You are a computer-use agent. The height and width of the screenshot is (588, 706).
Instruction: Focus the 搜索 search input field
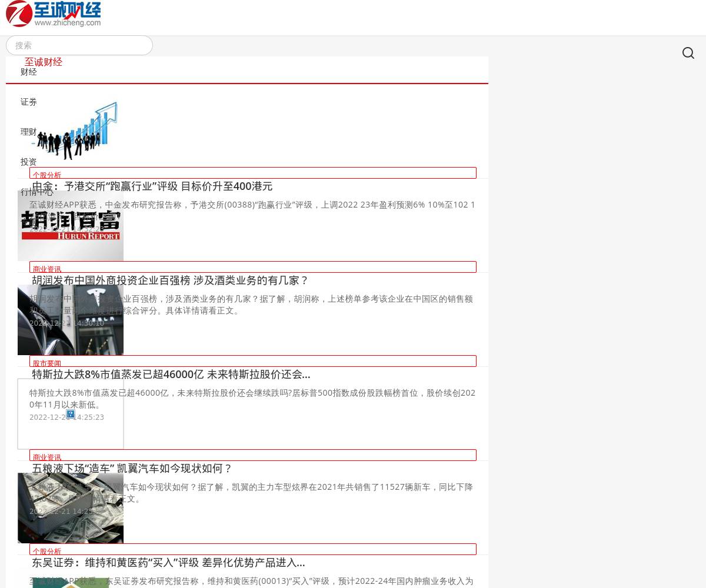tap(79, 45)
